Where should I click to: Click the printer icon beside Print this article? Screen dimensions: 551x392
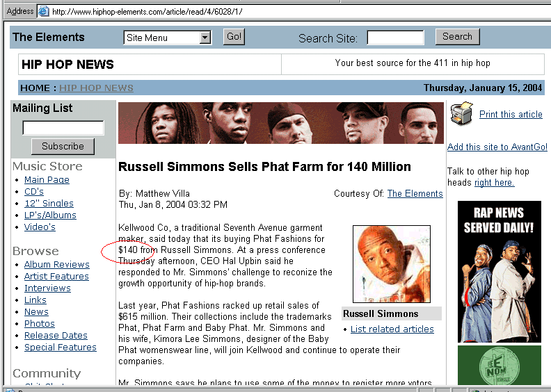pyautogui.click(x=462, y=114)
